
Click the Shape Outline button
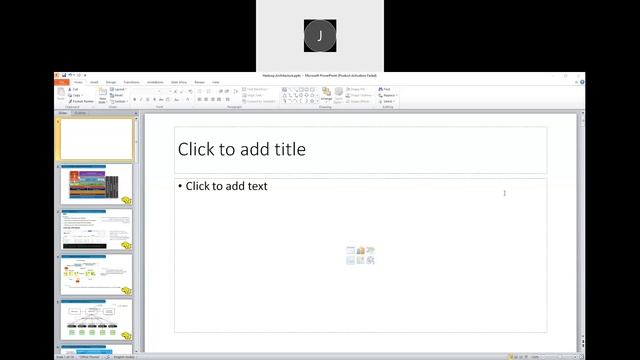[x=359, y=95]
